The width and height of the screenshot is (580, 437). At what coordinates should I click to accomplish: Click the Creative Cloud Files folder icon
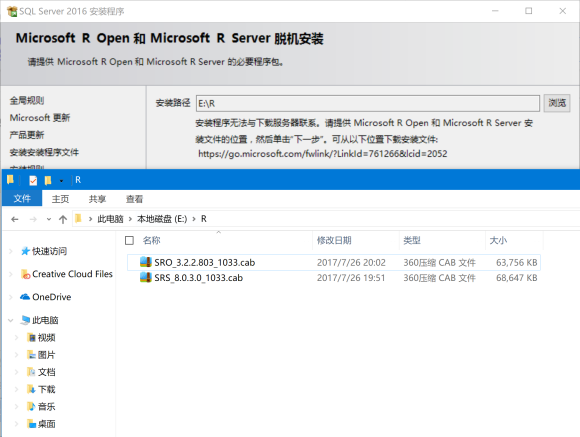click(x=26, y=274)
